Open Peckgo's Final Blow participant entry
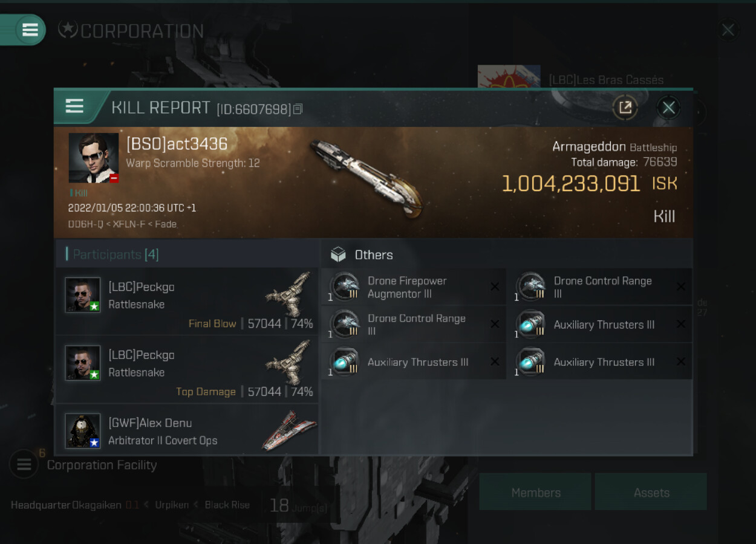This screenshot has height=544, width=756. click(x=187, y=302)
